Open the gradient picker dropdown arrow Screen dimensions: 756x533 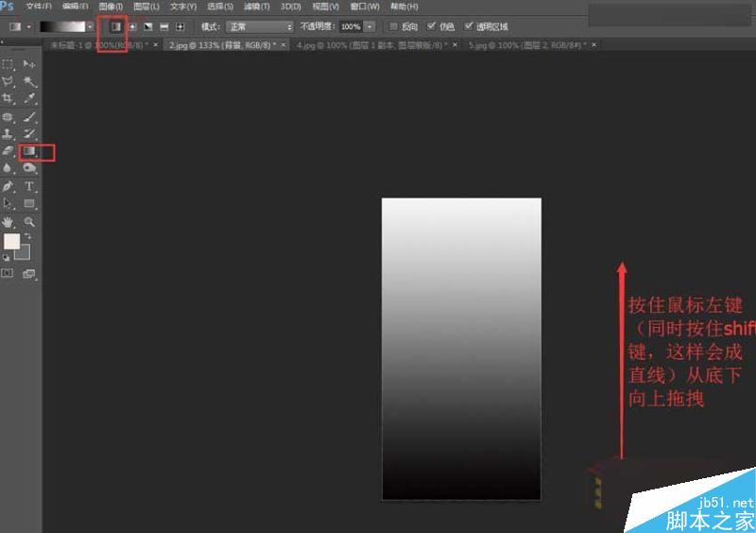(90, 26)
